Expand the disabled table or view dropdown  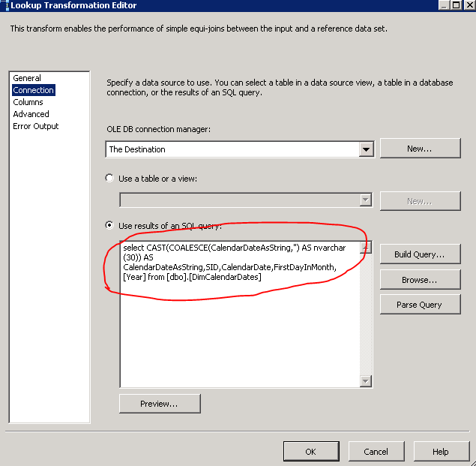point(366,200)
